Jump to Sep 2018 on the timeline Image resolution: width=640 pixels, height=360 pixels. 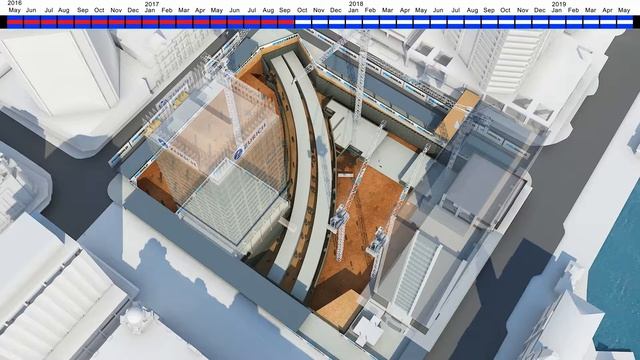[489, 22]
